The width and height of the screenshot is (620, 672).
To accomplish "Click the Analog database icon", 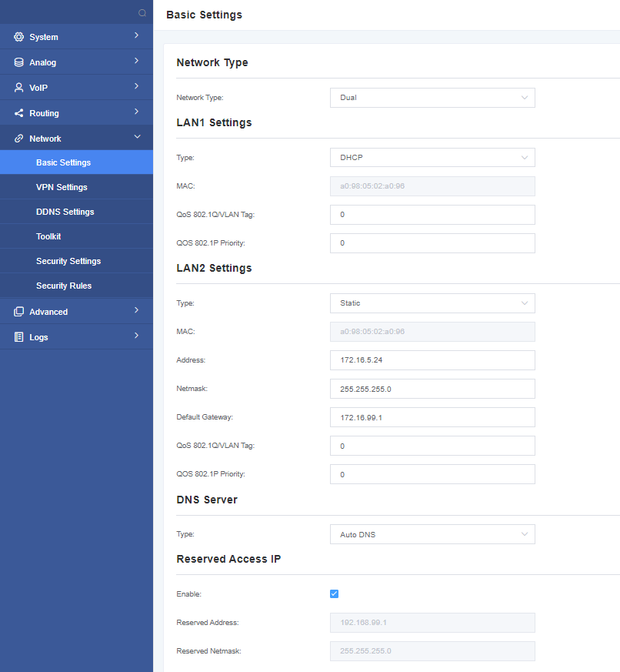I will click(18, 62).
